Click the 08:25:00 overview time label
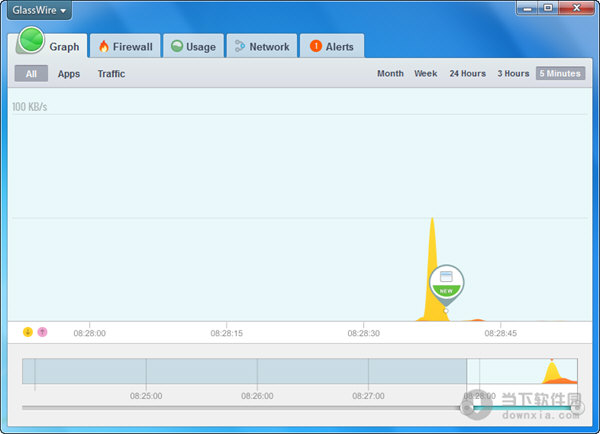This screenshot has width=600, height=434. 146,396
